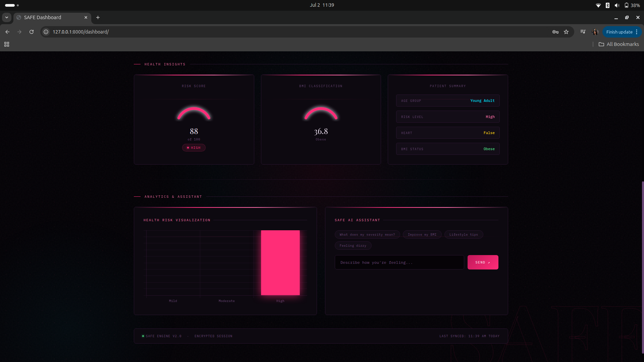Click the pink High bar in chart
Viewport: 644px width, 362px height.
pos(280,263)
